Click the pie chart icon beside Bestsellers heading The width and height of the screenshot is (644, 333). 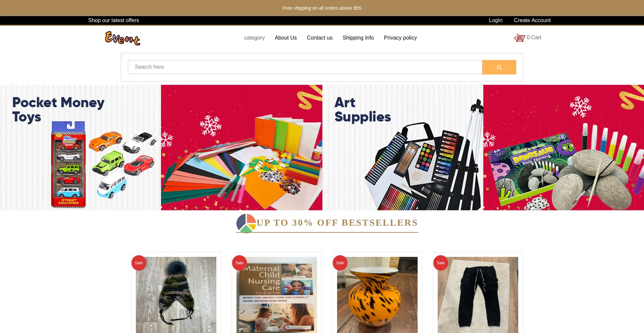[246, 223]
